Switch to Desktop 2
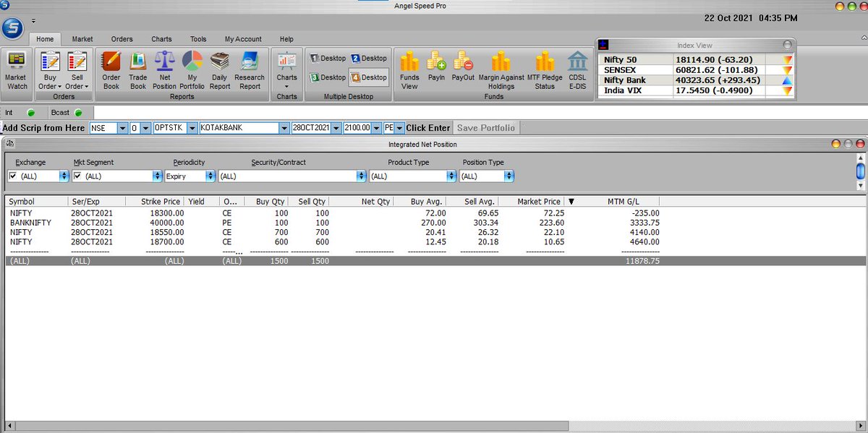868x433 pixels. click(x=370, y=59)
